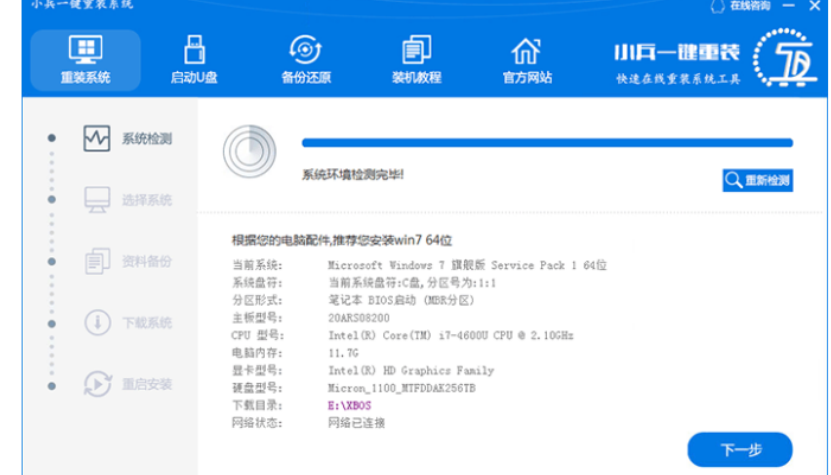Click the Intel Core i7-4600U CPU value
This screenshot has width=831, height=475.
[x=450, y=336]
